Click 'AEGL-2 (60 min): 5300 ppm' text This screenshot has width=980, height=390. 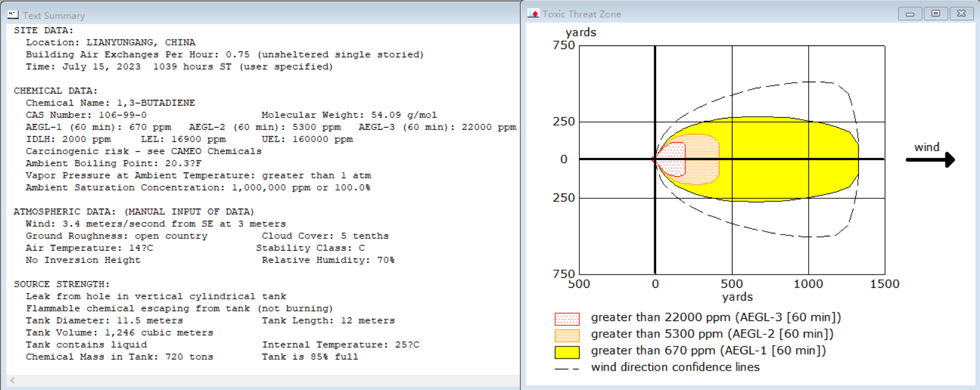pyautogui.click(x=265, y=127)
